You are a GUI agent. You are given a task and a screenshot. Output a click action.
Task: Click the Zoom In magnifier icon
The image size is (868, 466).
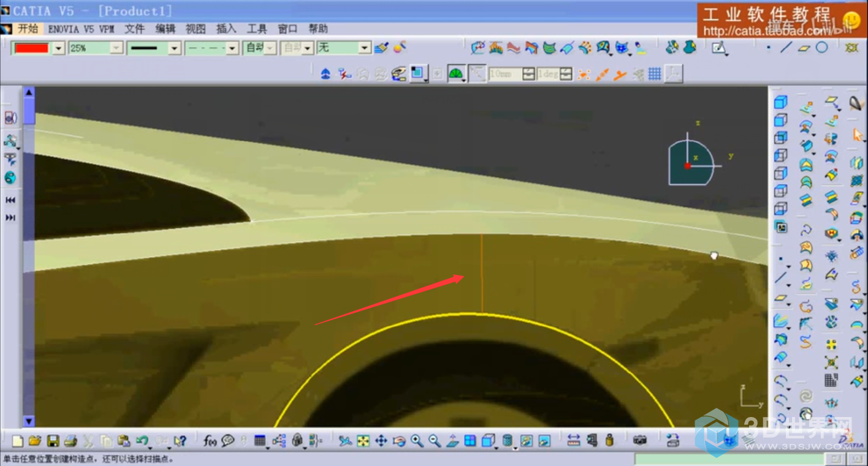417,440
